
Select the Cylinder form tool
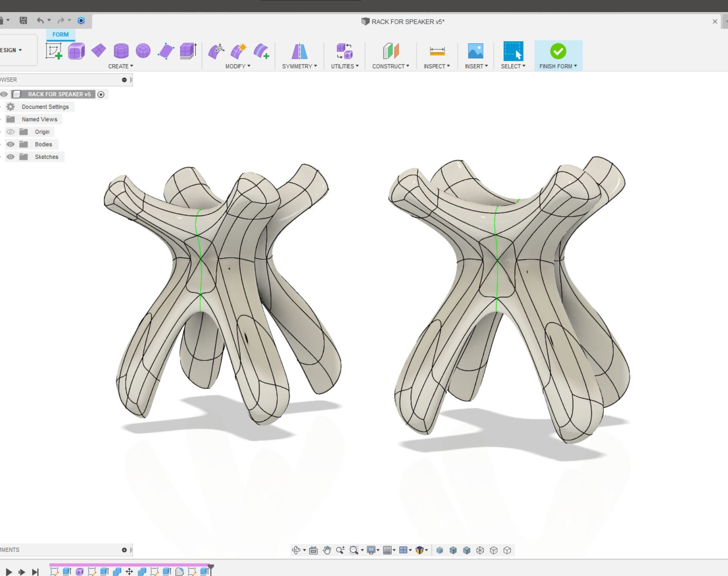coord(121,51)
